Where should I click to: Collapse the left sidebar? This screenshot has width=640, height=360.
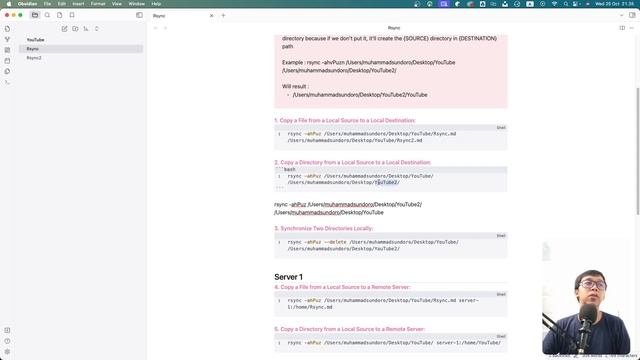pos(139,15)
